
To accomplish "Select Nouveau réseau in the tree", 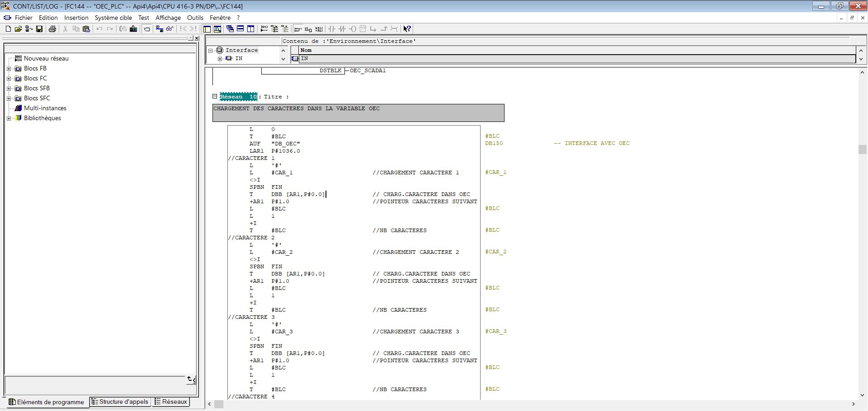I will (x=46, y=58).
